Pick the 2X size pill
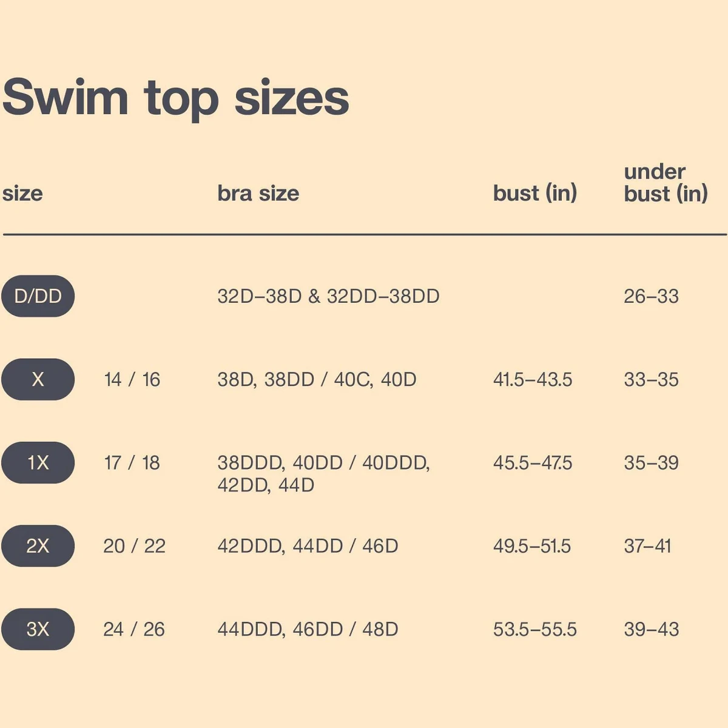The width and height of the screenshot is (728, 728). [x=38, y=546]
